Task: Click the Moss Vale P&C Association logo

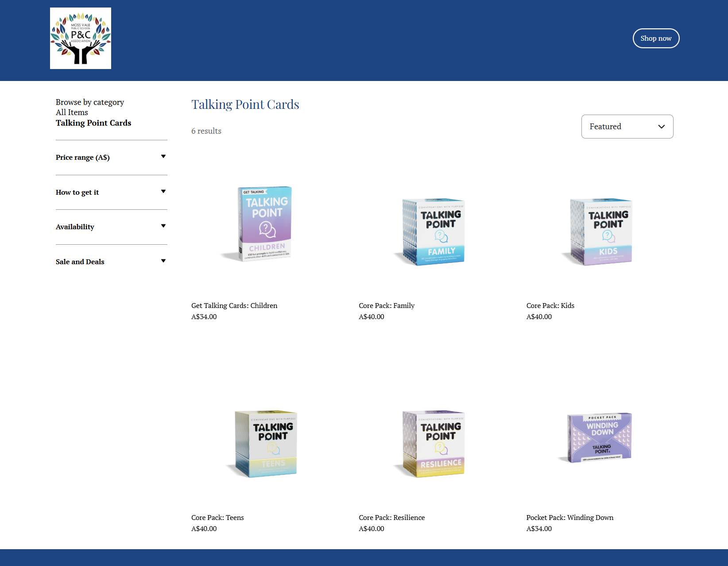Action: click(x=80, y=38)
